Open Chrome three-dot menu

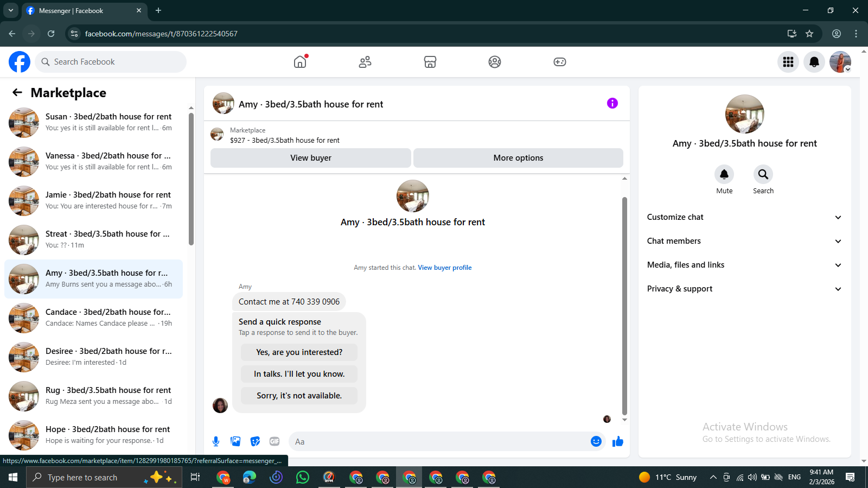[x=856, y=34]
